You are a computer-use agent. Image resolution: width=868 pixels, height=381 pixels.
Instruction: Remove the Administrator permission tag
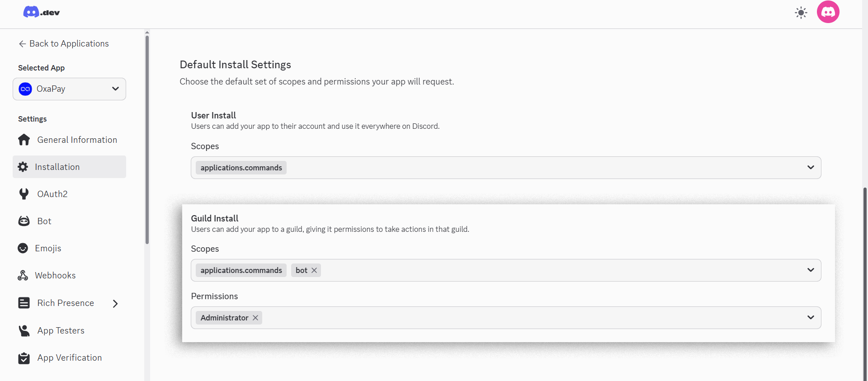255,318
